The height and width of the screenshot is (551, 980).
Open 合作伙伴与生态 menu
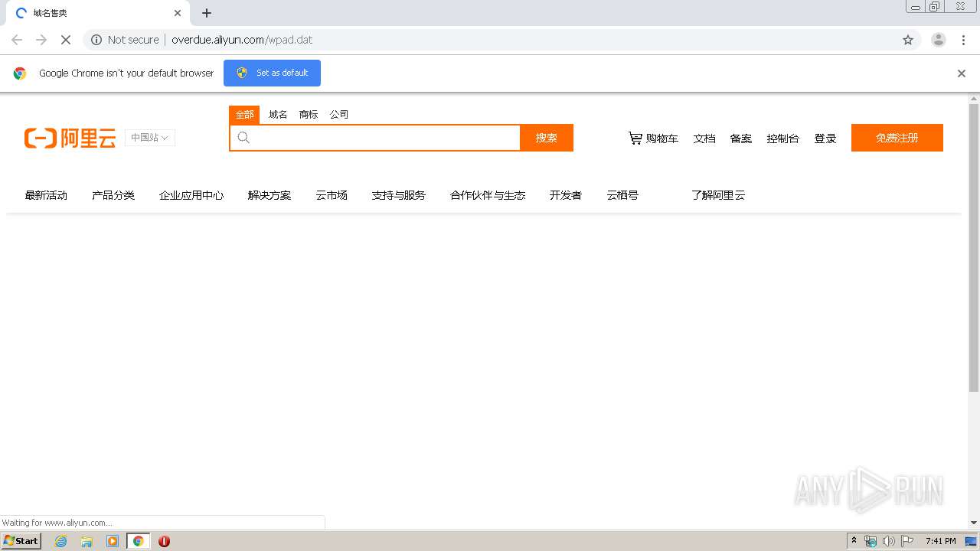click(488, 195)
